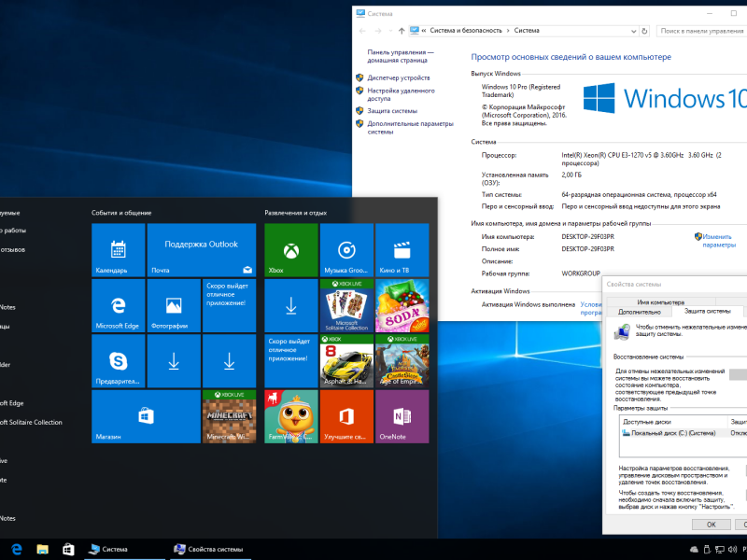Click the Система и безопасность breadcrumb
The width and height of the screenshot is (747, 560).
point(466,31)
